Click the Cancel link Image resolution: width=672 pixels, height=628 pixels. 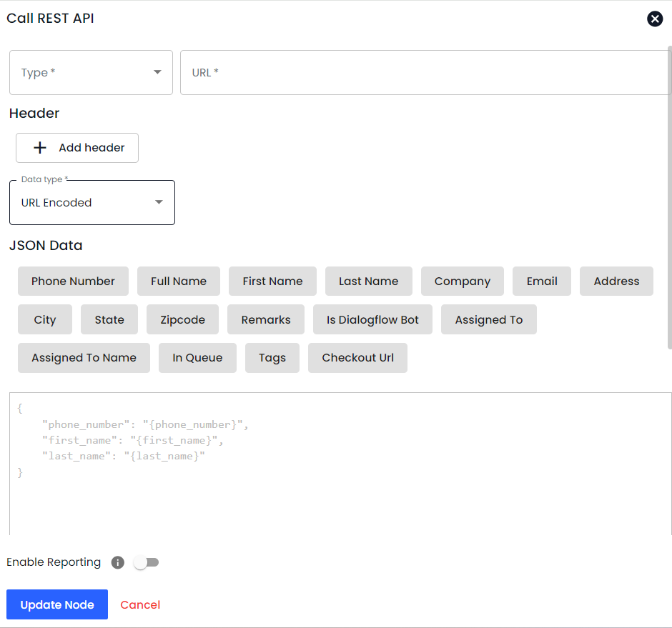(x=140, y=604)
